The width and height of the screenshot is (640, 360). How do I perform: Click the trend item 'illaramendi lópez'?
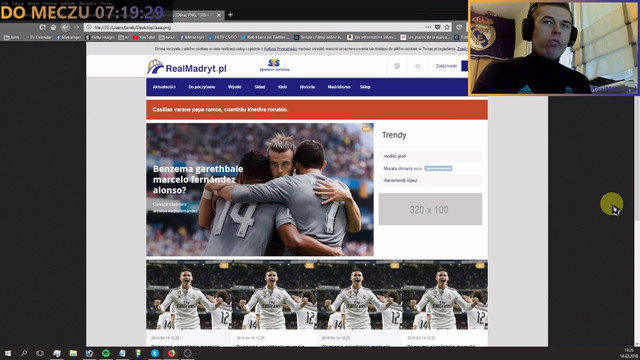[x=430, y=180]
